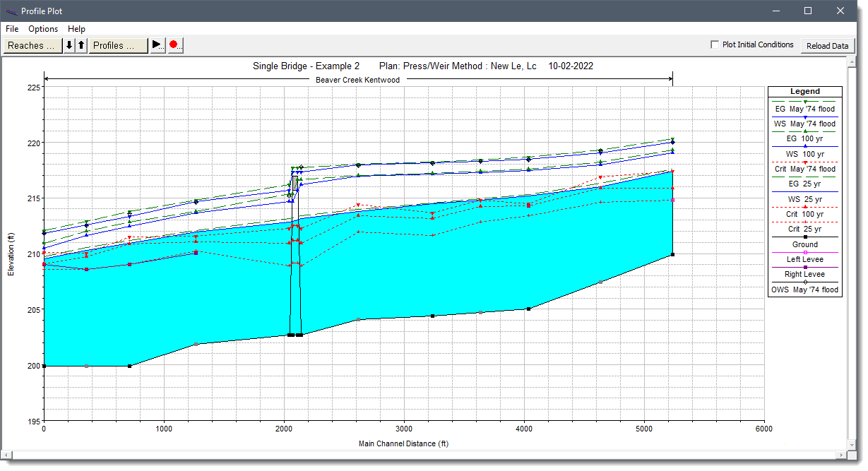Viewport: 868px width, 471px height.
Task: Click the red dot toolbar icon
Action: pos(174,44)
